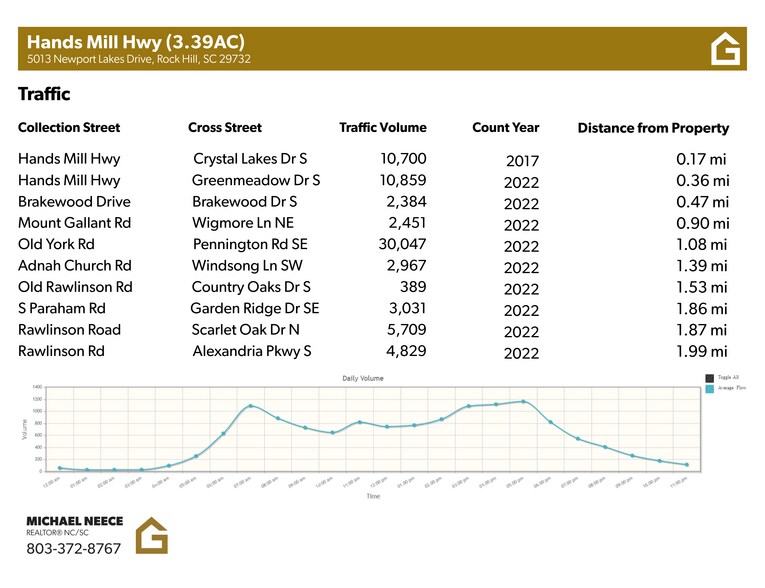765x588 pixels.
Task: Click the Collection Street column header
Action: pyautogui.click(x=69, y=127)
